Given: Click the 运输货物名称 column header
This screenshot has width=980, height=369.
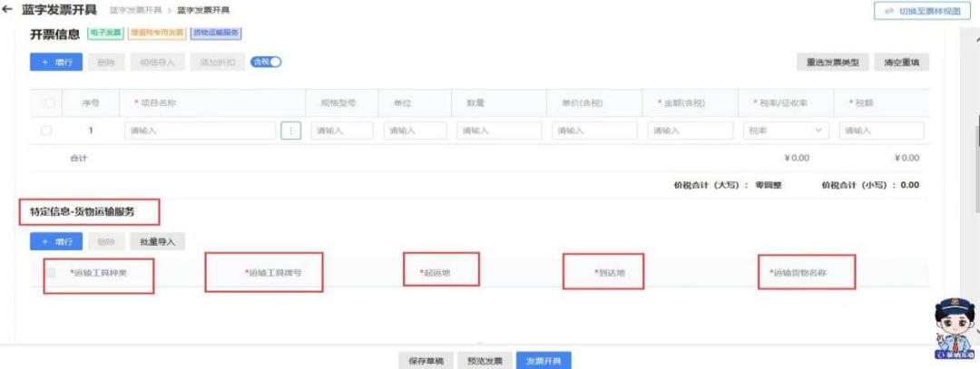Looking at the screenshot, I should (x=799, y=273).
